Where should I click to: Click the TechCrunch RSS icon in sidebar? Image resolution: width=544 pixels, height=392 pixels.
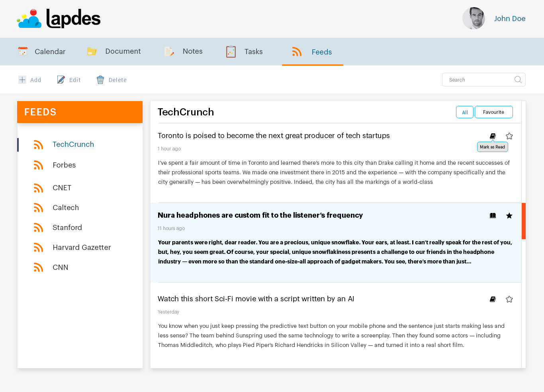click(38, 145)
